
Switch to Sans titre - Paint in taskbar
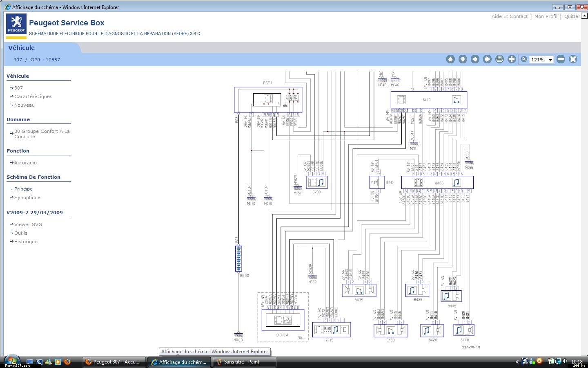pyautogui.click(x=242, y=362)
